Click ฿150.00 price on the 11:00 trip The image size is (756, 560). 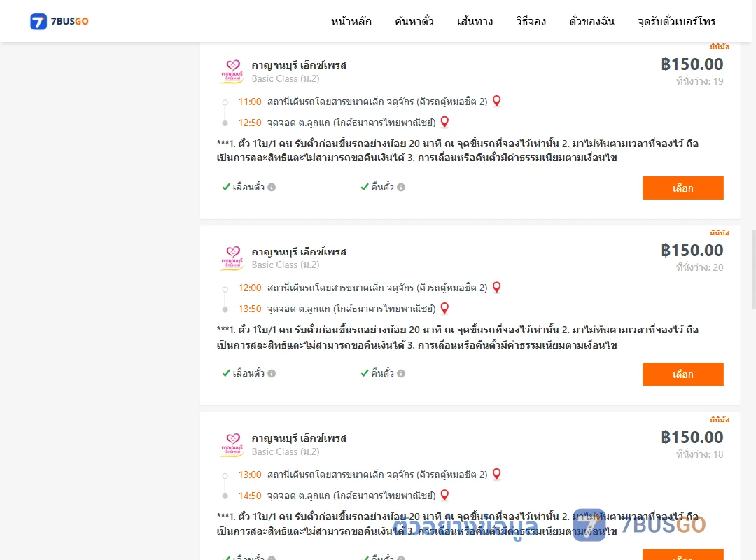coord(692,64)
